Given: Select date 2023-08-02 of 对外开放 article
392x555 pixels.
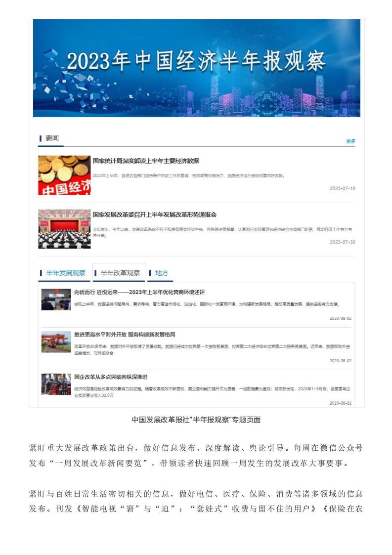Looking at the screenshot, I should [x=340, y=361].
